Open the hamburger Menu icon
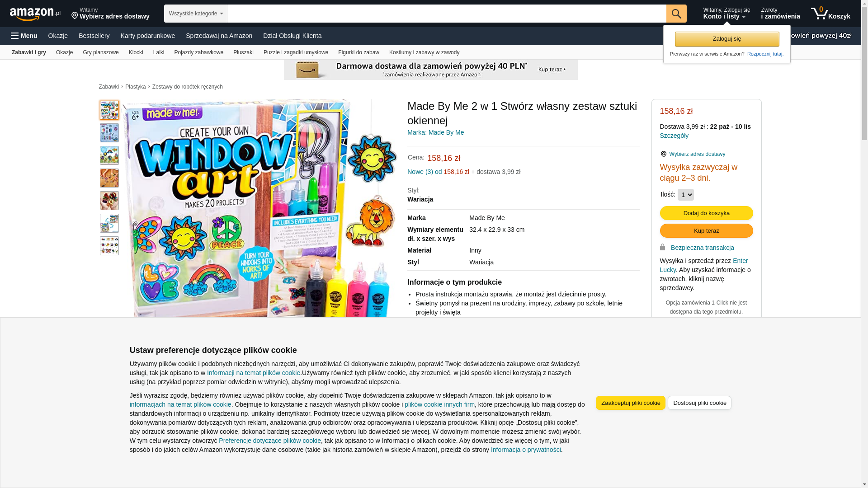The height and width of the screenshot is (488, 868). tap(15, 36)
